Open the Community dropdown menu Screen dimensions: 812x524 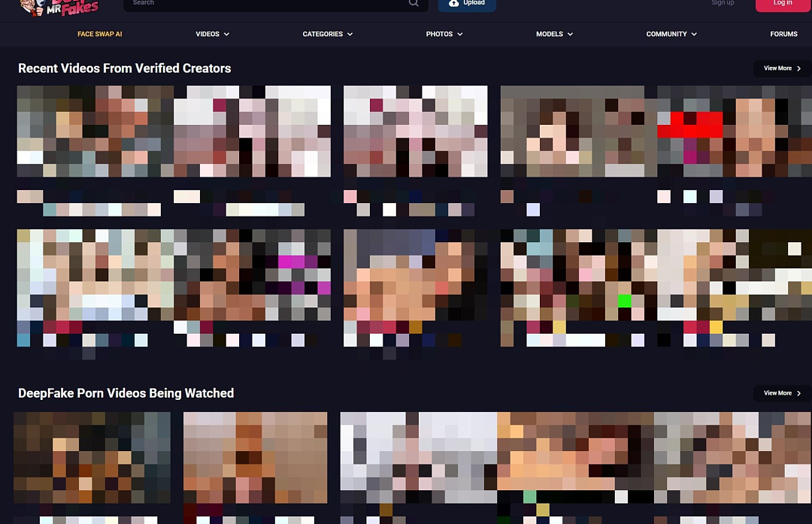pyautogui.click(x=671, y=34)
